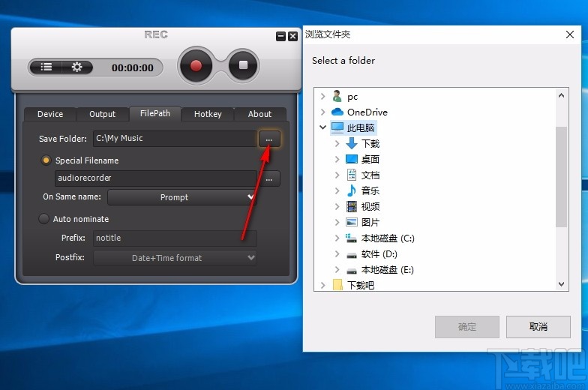This screenshot has width=588, height=390.
Task: Minimize the REC recorder window
Action: point(280,36)
